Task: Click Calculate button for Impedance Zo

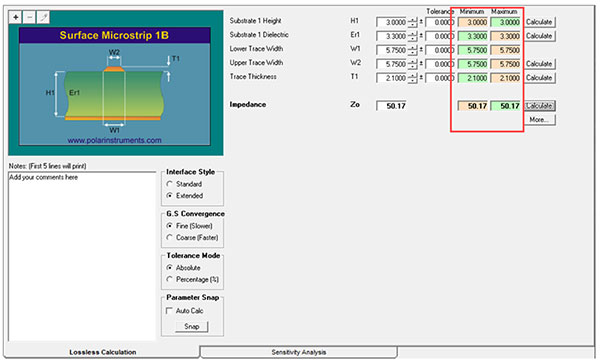Action: point(539,106)
